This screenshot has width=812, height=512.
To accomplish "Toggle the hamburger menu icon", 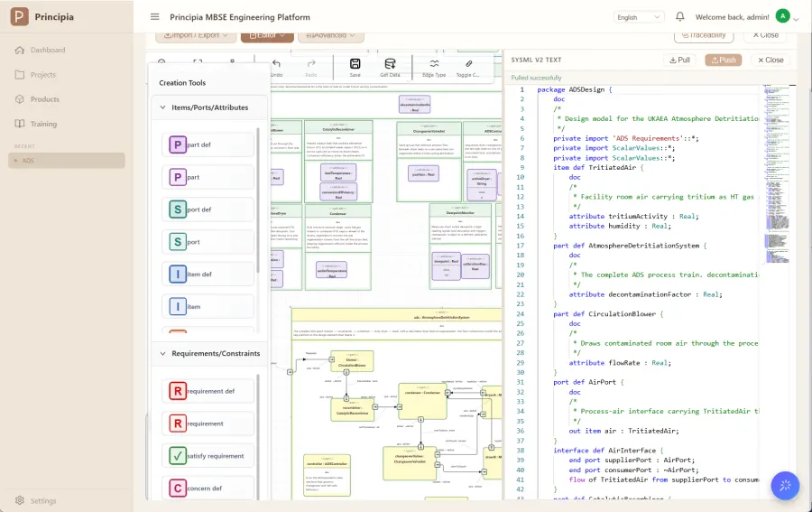I will tap(155, 16).
